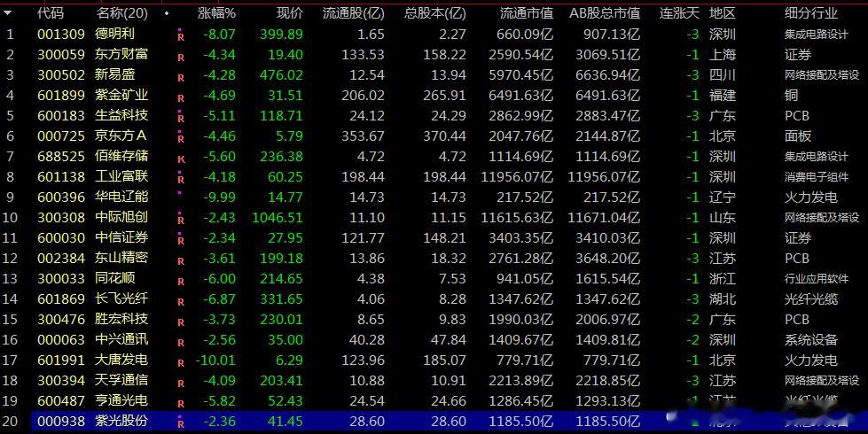This screenshot has width=868, height=434.
Task: Select stock code 600396
Action: [61, 198]
